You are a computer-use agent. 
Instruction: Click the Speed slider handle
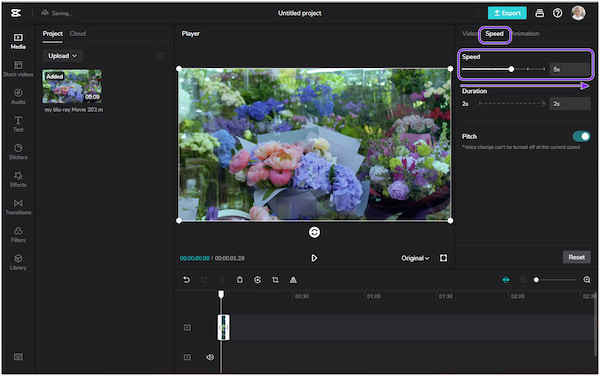point(511,69)
